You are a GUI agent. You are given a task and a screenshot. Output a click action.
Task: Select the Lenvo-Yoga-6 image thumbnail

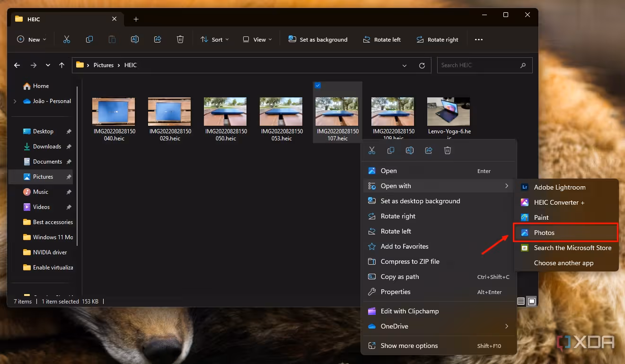(449, 112)
